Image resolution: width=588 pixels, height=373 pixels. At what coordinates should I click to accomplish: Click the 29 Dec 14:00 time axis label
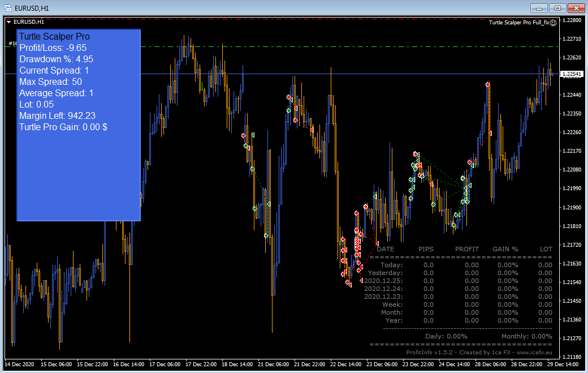pyautogui.click(x=563, y=365)
